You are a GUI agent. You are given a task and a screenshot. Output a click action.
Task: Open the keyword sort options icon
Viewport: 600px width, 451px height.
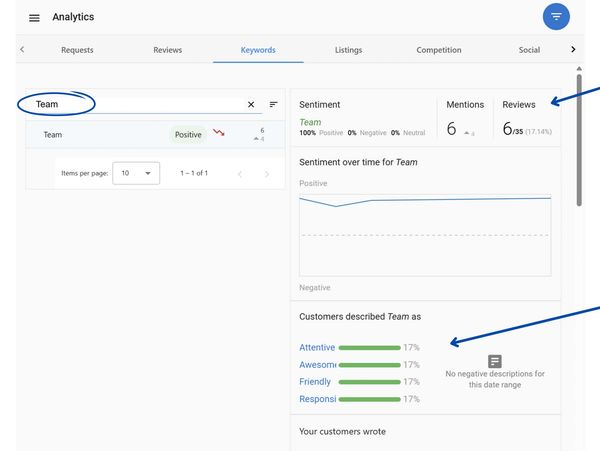pos(273,104)
